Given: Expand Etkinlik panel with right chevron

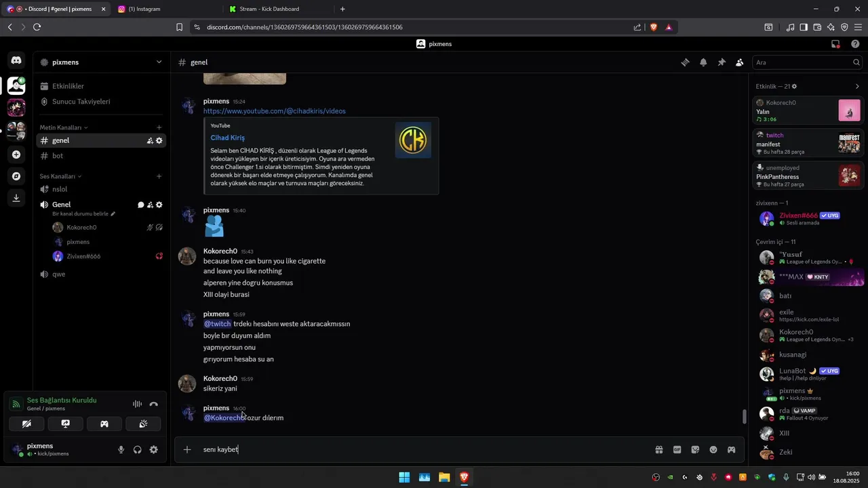Looking at the screenshot, I should click(857, 87).
